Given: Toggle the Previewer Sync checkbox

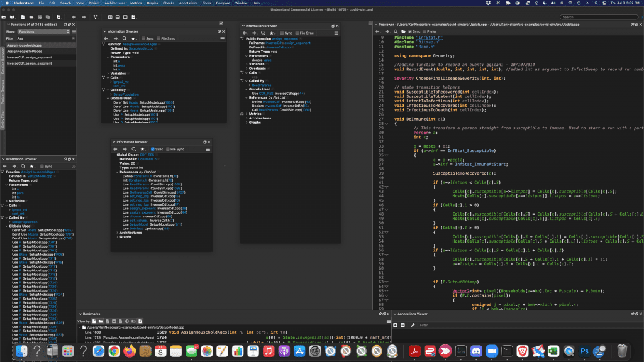Looking at the screenshot, I should click(410, 31).
